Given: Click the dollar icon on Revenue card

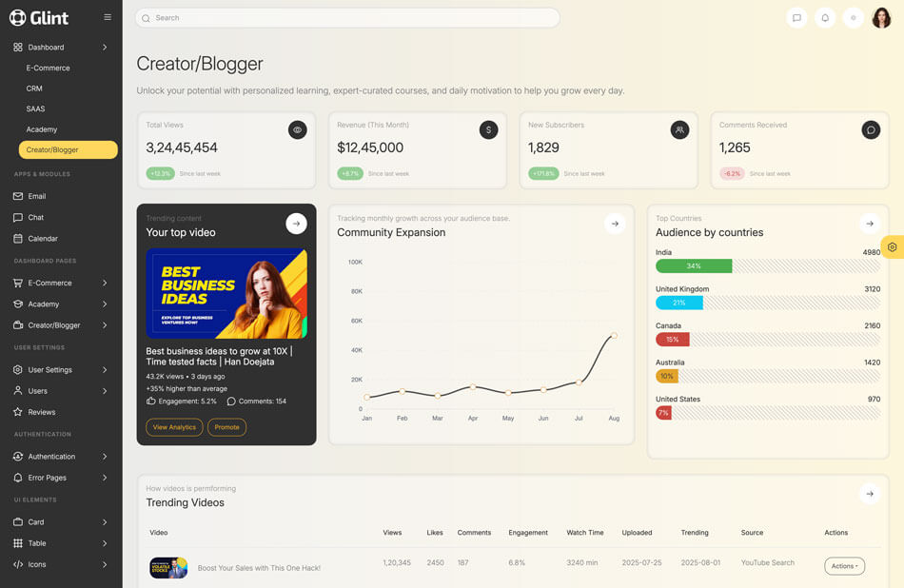Looking at the screenshot, I should [x=488, y=130].
